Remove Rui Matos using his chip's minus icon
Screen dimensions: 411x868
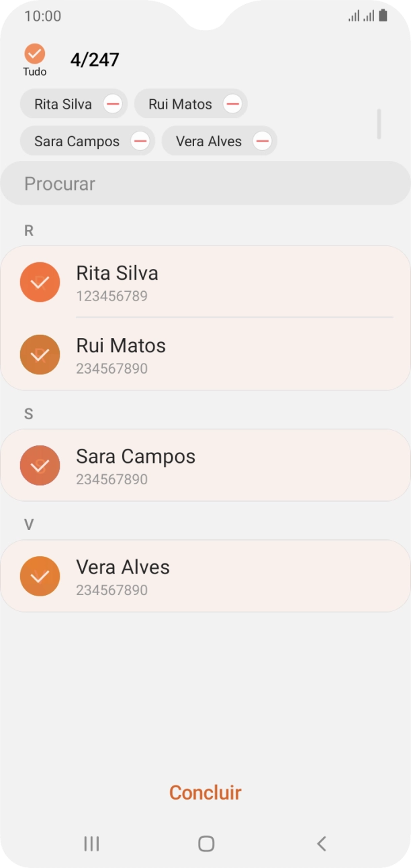tap(232, 104)
